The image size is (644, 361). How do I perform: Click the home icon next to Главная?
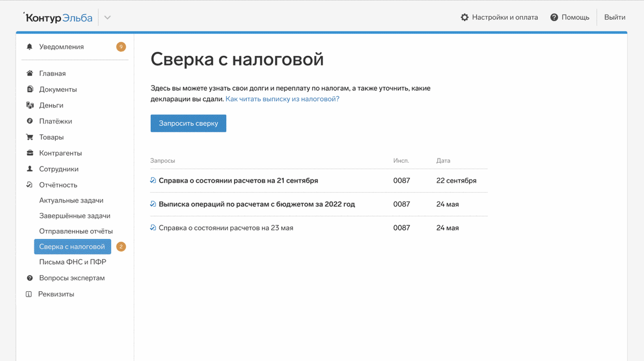click(30, 73)
